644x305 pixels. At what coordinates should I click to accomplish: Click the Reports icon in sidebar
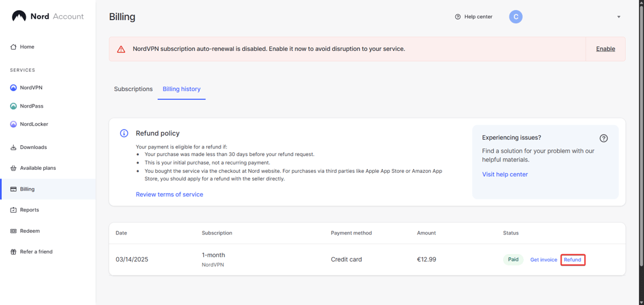click(13, 210)
